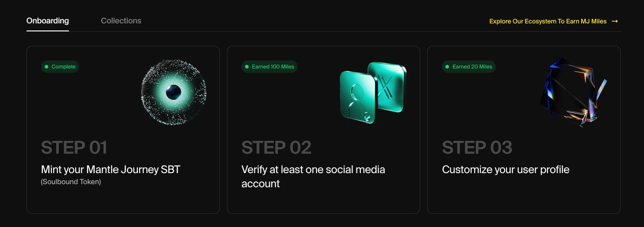
Task: Switch to the Collections tab
Action: [121, 21]
